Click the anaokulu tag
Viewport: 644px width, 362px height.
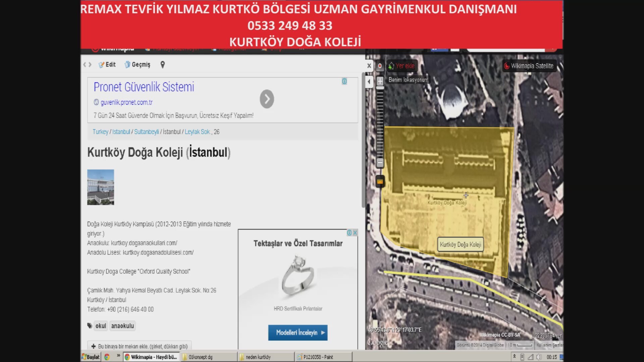pyautogui.click(x=122, y=326)
